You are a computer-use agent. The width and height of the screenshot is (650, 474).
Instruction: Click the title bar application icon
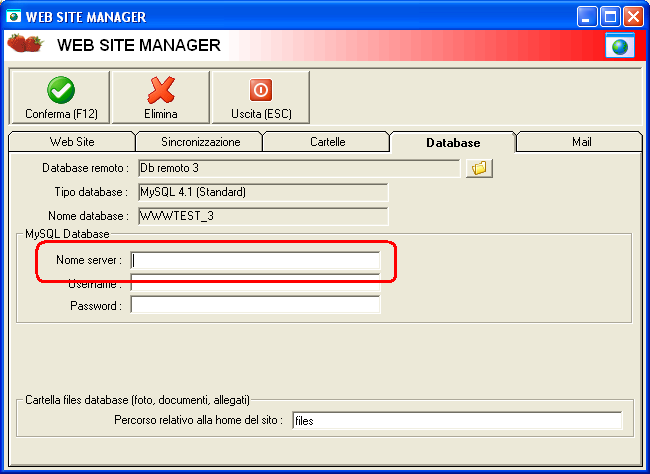[13, 17]
